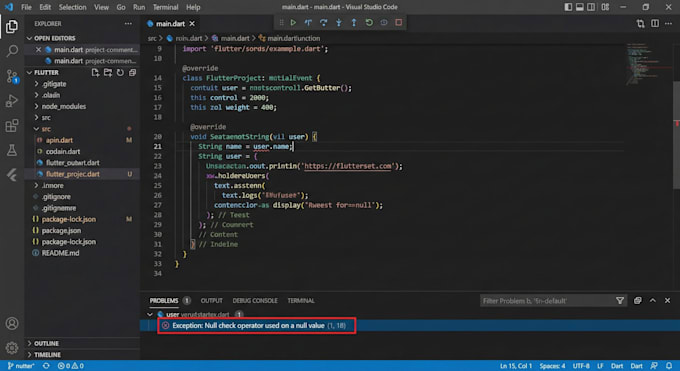The image size is (680, 371).
Task: Click the debug Stop square icon
Action: (x=399, y=23)
